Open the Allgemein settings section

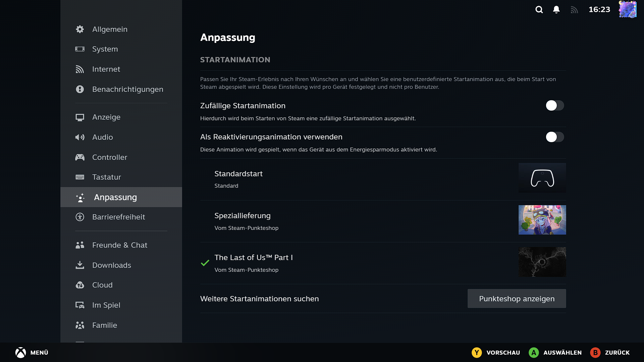pos(110,29)
